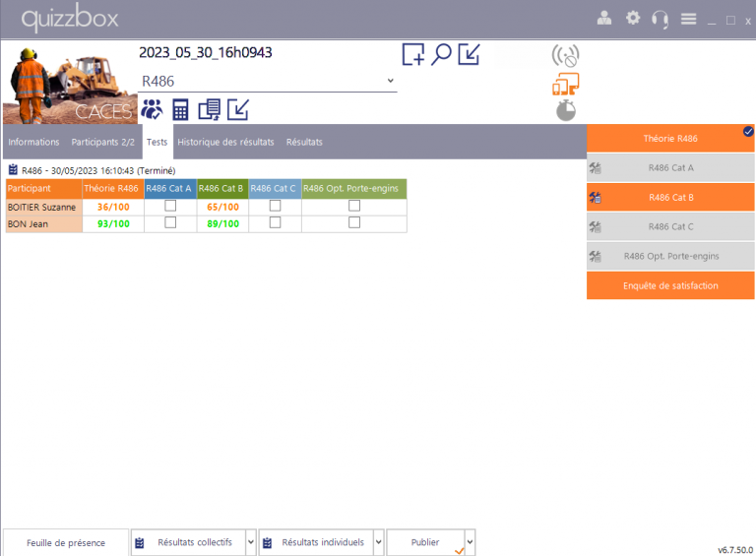Click the Feuille de présence button
The image size is (756, 556).
(66, 542)
